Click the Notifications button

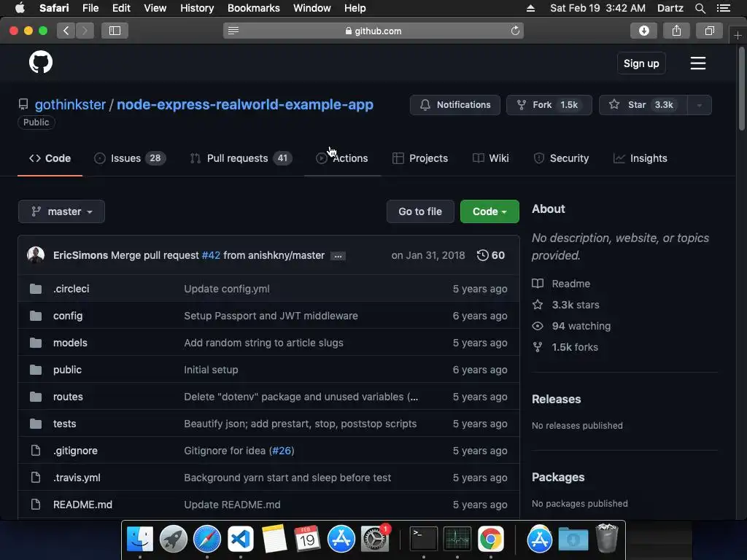[455, 105]
